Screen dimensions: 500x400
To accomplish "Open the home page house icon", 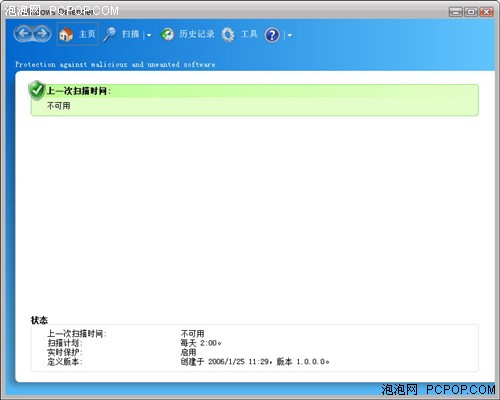I will click(66, 34).
